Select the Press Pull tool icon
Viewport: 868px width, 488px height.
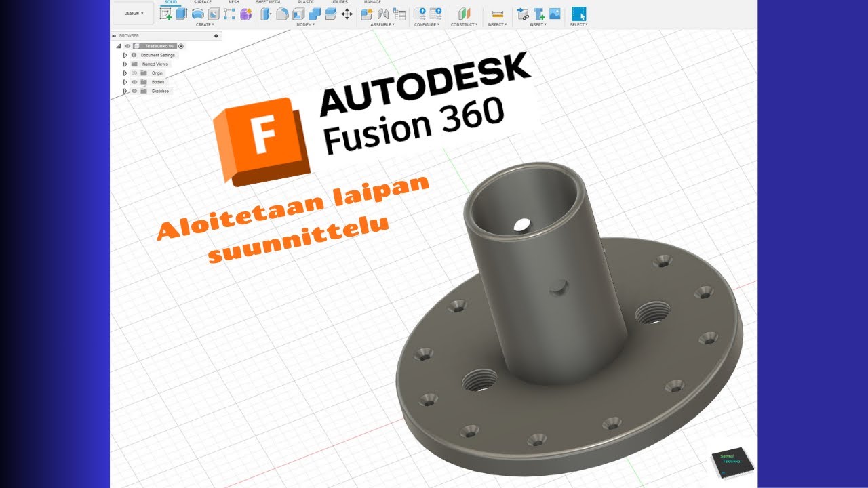tap(266, 14)
